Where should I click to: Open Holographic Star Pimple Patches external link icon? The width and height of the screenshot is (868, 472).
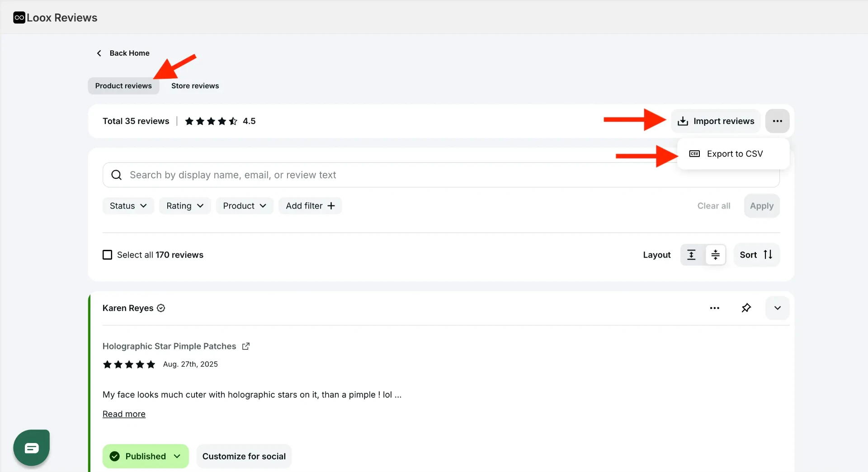pos(246,346)
